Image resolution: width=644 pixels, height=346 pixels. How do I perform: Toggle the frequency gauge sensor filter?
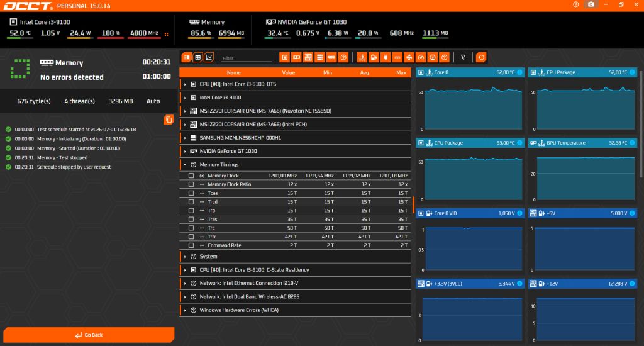pos(421,57)
